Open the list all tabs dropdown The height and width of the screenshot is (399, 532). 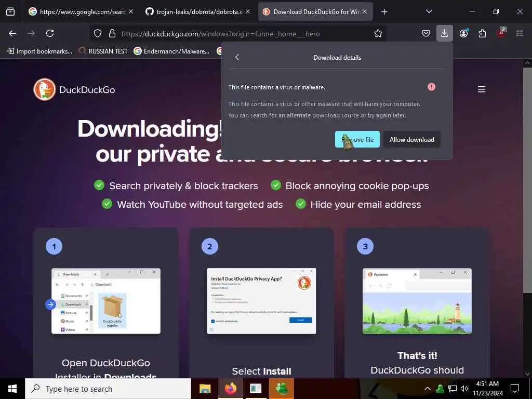[x=429, y=11]
